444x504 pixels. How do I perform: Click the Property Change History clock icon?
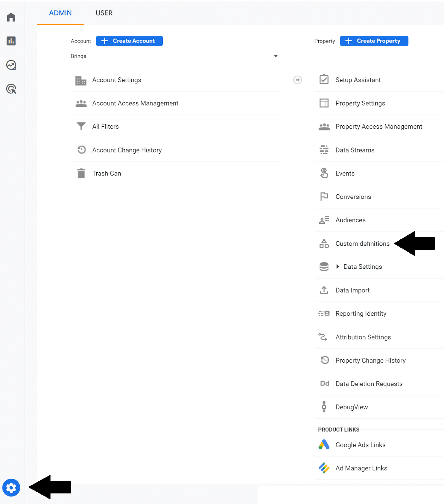(325, 360)
